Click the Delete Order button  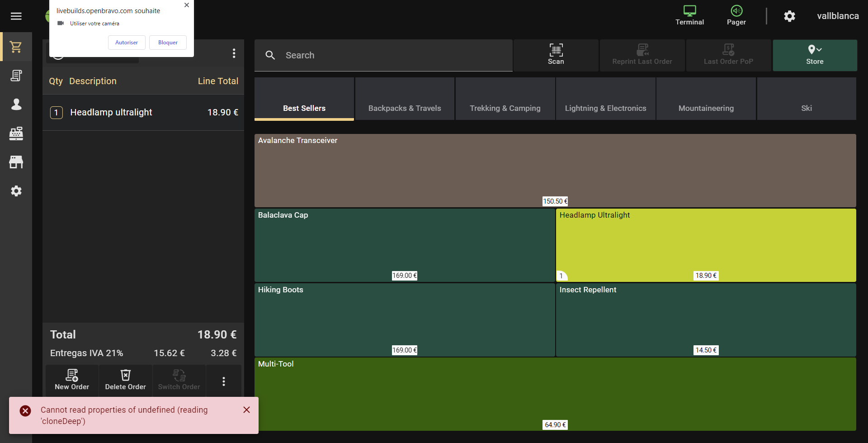point(125,380)
